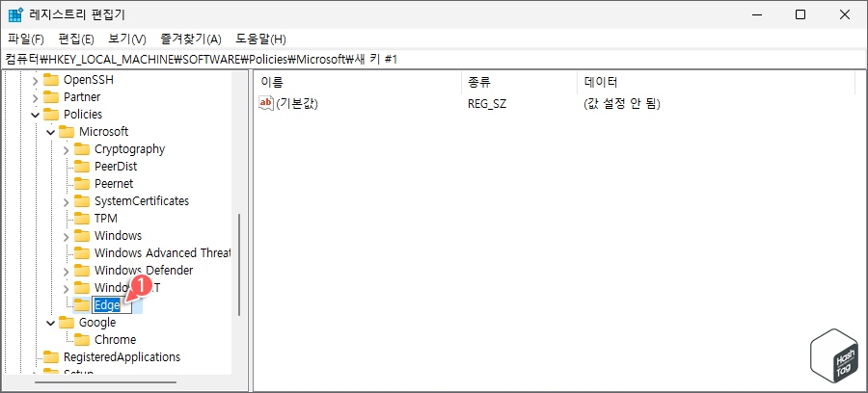Select the Partner key
Viewport: 868px width, 393px height.
click(x=82, y=96)
